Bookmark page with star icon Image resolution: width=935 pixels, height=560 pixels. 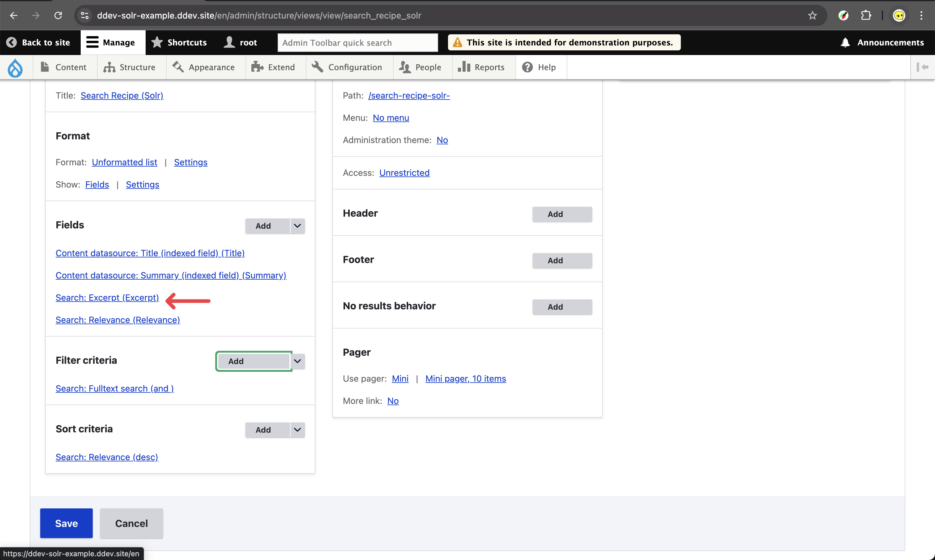pos(812,15)
